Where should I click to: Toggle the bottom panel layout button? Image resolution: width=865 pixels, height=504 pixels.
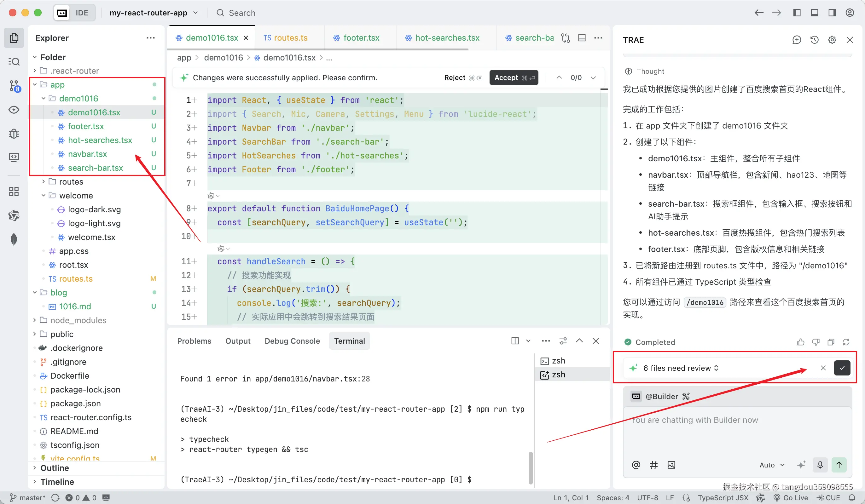click(x=815, y=13)
